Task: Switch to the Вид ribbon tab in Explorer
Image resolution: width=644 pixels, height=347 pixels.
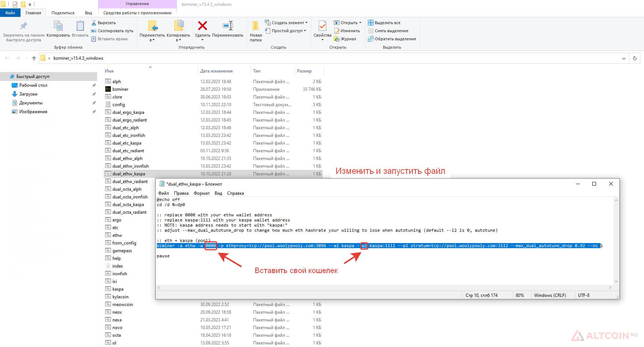Action: click(88, 13)
